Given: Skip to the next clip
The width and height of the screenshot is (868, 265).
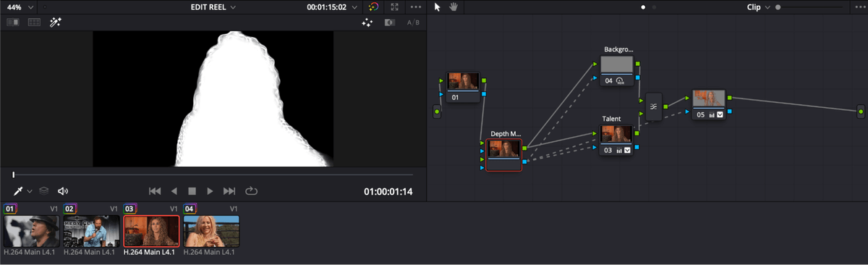Looking at the screenshot, I should point(229,191).
